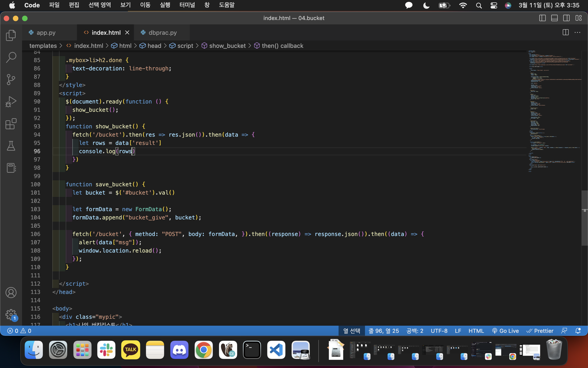Open the Extensions view
Viewport: 588px width, 368px height.
point(11,124)
